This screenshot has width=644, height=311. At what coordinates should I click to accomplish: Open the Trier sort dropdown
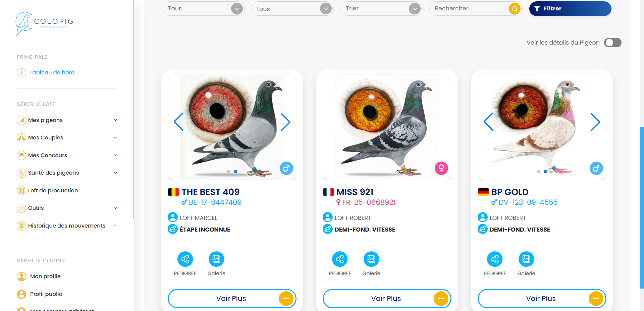coord(381,9)
